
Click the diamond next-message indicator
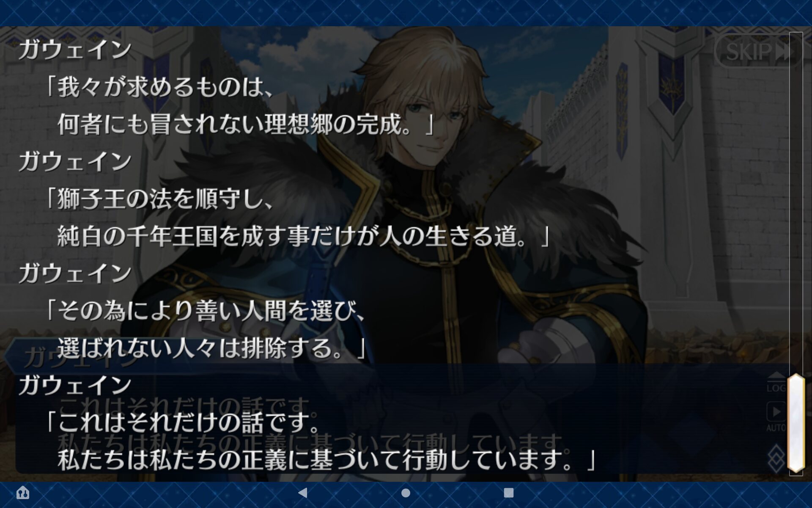(x=776, y=458)
